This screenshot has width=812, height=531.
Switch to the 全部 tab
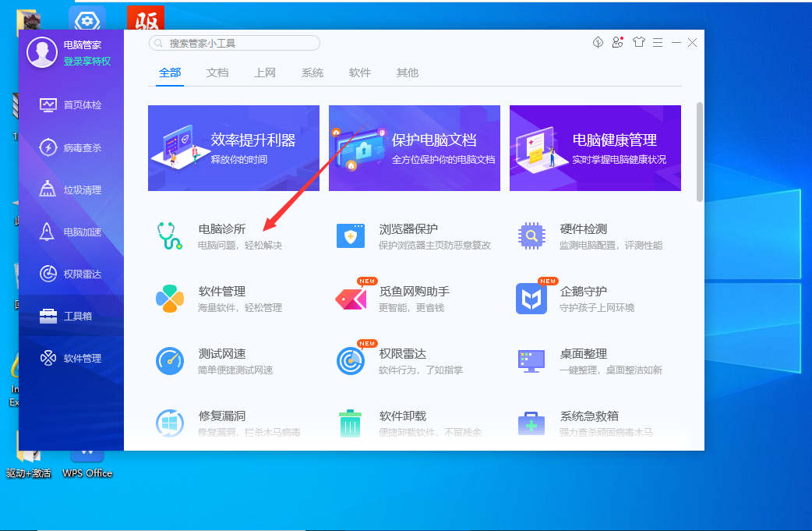[170, 73]
